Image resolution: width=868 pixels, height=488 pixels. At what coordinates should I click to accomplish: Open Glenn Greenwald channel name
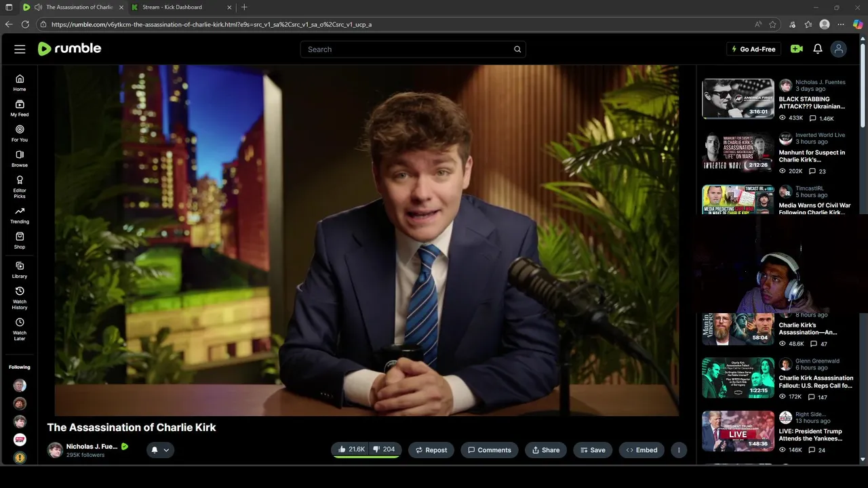point(817,361)
